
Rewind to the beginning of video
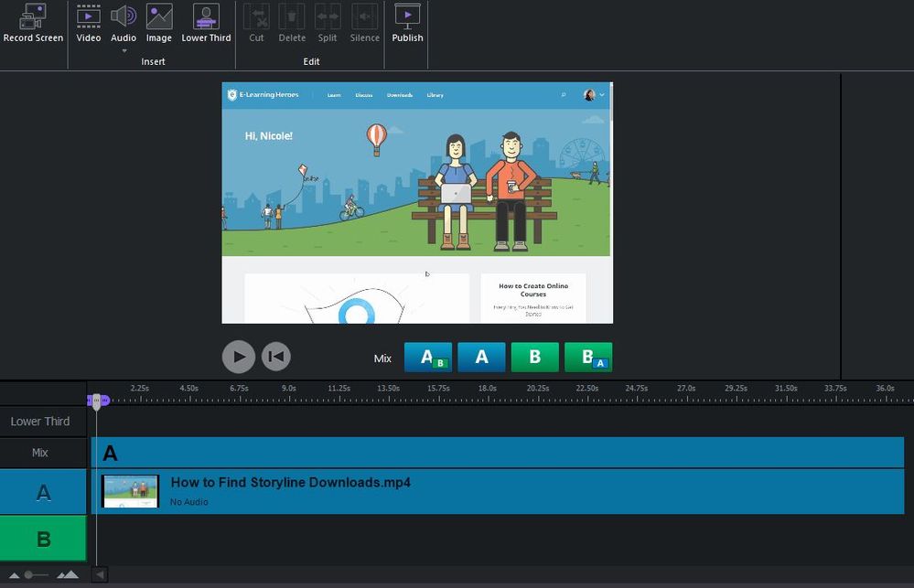click(276, 356)
